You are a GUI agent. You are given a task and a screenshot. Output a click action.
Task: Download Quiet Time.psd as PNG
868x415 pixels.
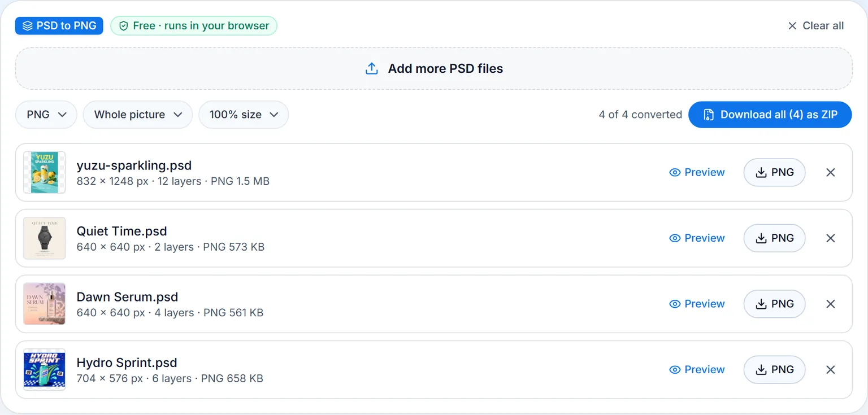774,238
